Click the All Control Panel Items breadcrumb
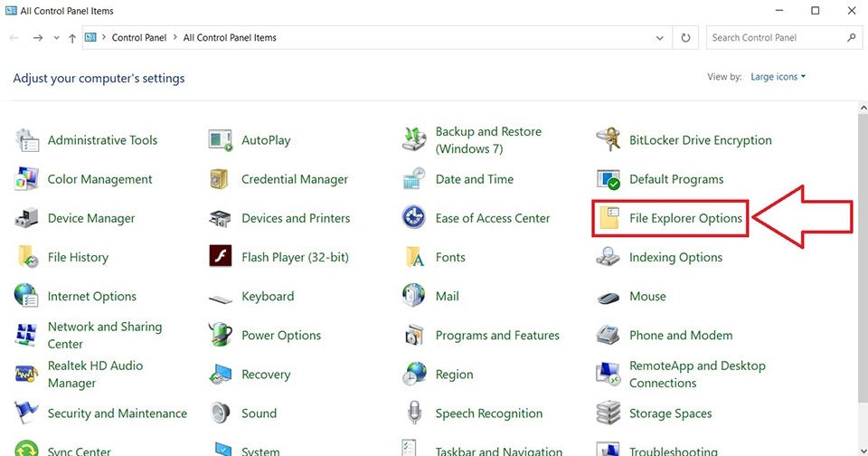868x456 pixels. pyautogui.click(x=230, y=38)
